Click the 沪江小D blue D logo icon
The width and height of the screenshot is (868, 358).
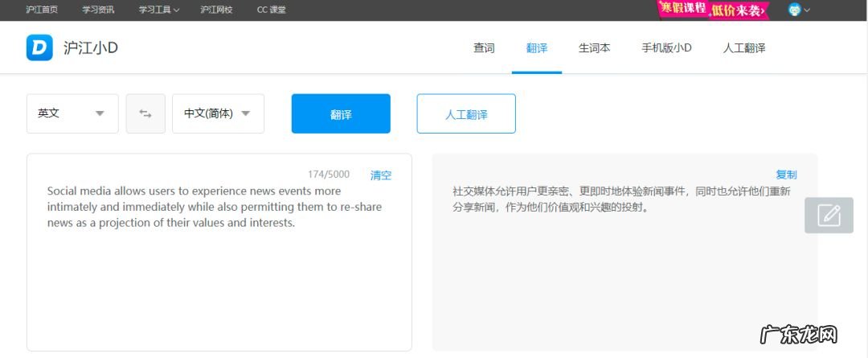click(39, 47)
